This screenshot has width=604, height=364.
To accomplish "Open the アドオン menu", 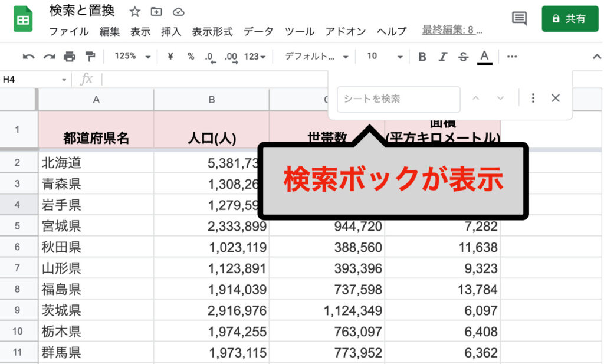I will [x=345, y=31].
